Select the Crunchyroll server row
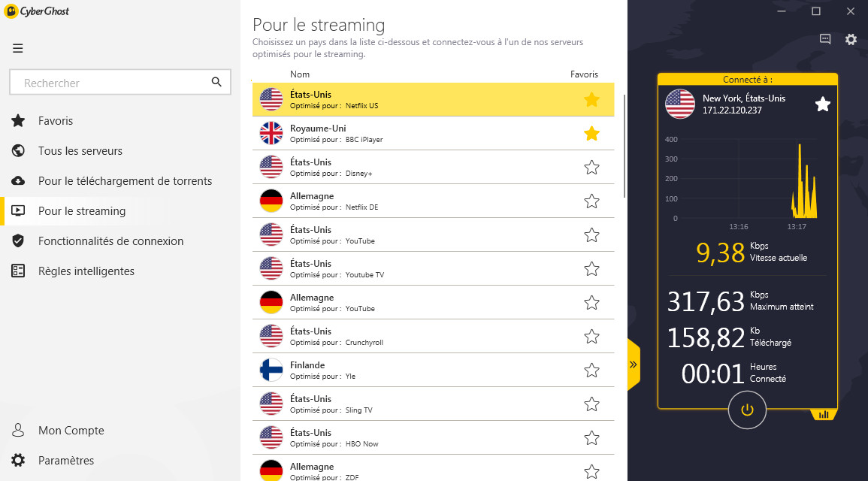 click(x=433, y=336)
